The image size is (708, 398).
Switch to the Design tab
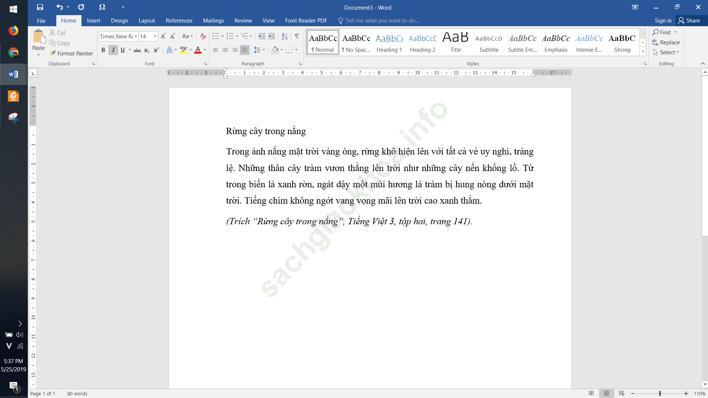tap(119, 21)
